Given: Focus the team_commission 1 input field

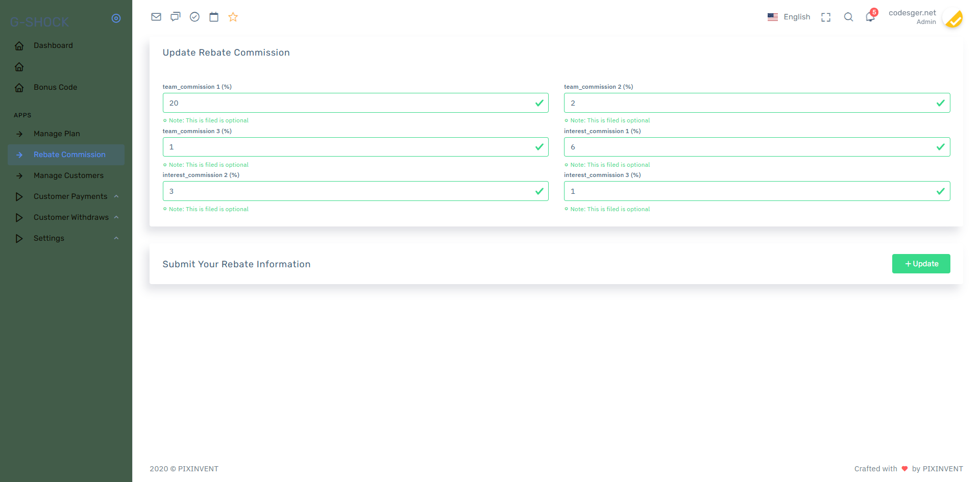Looking at the screenshot, I should pos(355,103).
